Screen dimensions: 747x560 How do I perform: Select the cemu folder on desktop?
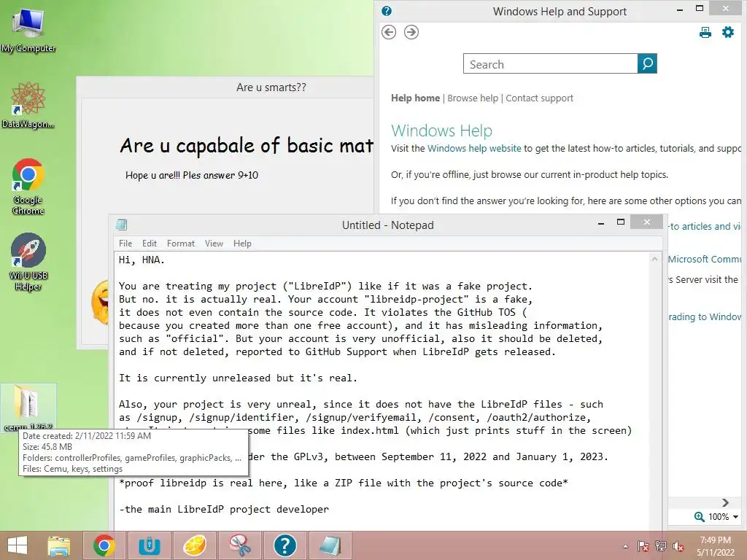pyautogui.click(x=28, y=408)
